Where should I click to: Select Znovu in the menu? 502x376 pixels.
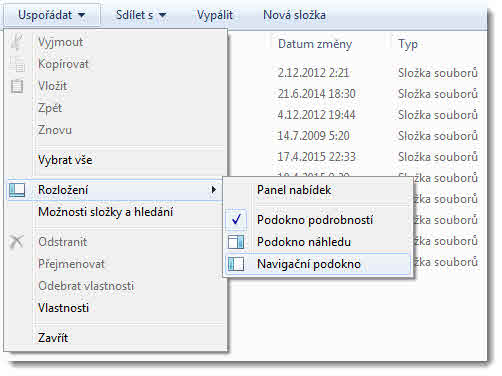click(x=55, y=130)
